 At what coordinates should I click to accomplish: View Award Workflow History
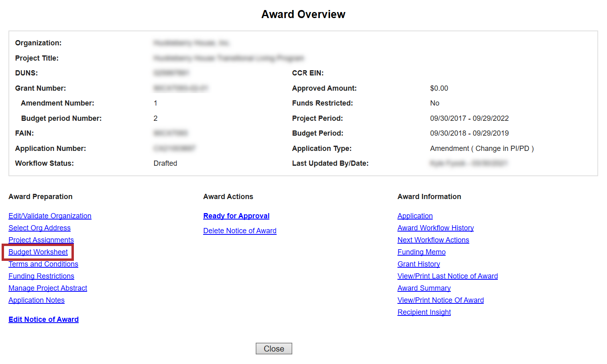coord(435,228)
